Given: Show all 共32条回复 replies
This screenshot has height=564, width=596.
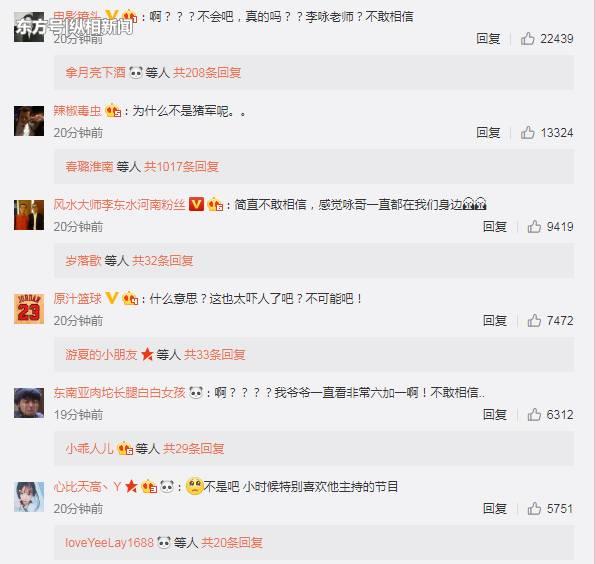Looking at the screenshot, I should click(162, 261).
